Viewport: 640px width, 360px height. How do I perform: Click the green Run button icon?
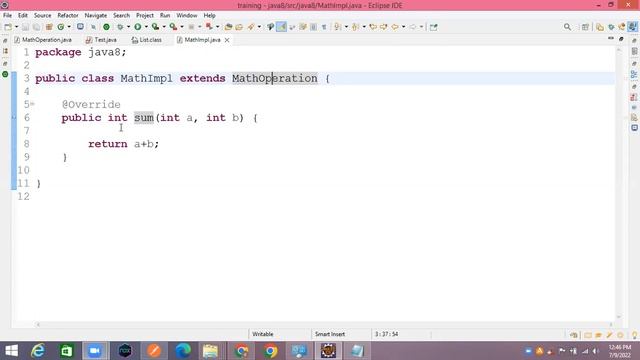[138, 27]
